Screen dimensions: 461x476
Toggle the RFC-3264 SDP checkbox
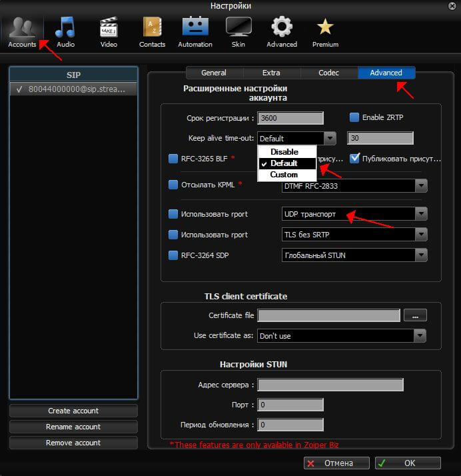coord(173,255)
